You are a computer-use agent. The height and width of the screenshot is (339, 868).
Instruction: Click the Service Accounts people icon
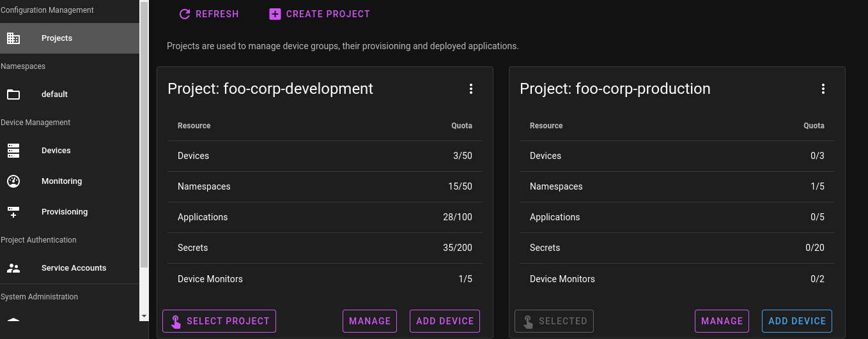[x=13, y=268]
